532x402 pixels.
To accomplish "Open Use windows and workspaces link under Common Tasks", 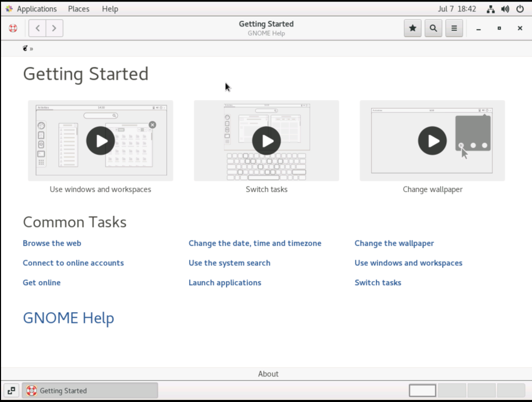I will [x=408, y=263].
